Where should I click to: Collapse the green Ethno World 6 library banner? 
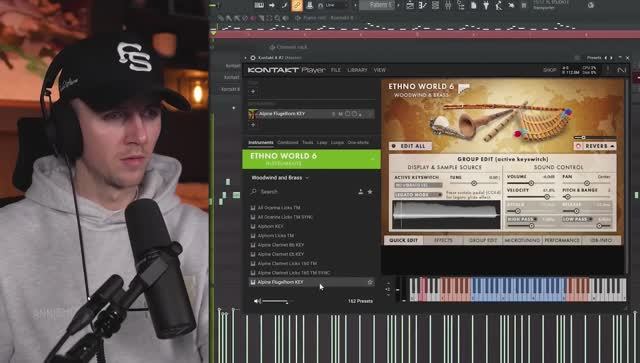point(372,159)
